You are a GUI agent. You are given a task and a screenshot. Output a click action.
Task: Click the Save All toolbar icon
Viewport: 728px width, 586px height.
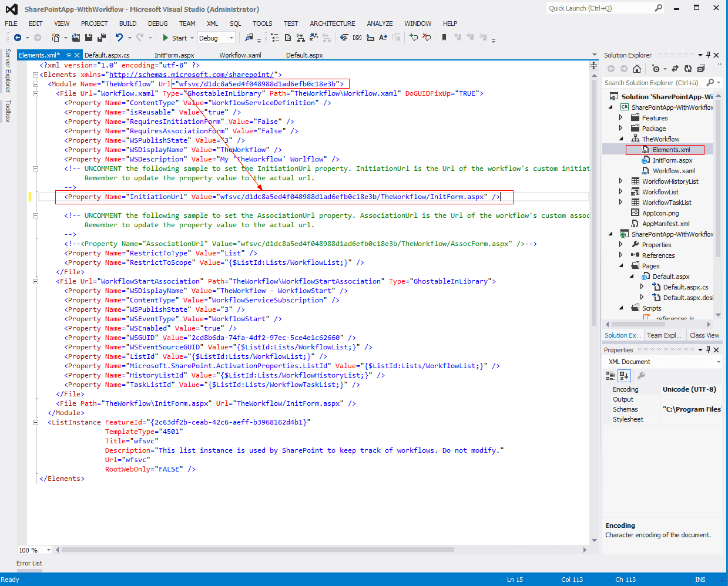[x=101, y=38]
